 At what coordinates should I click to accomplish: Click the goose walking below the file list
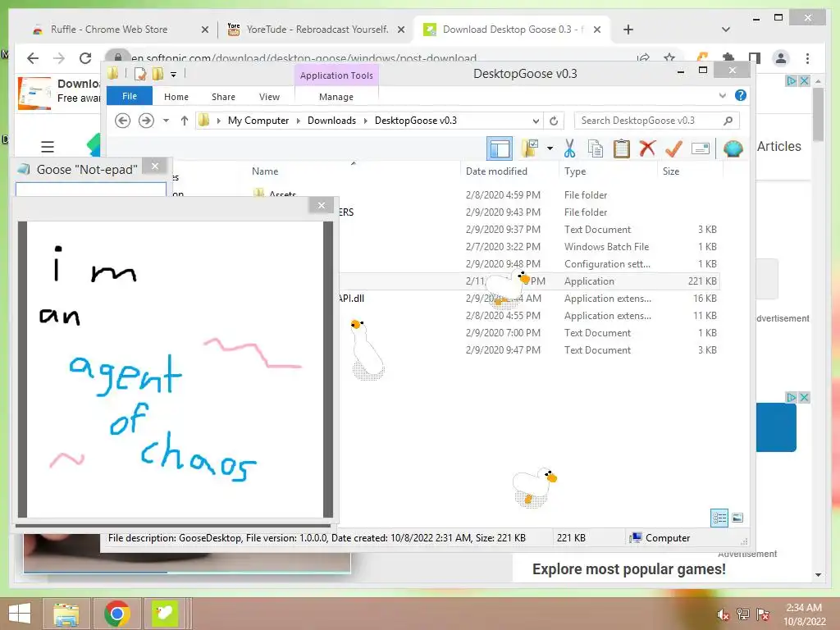534,487
